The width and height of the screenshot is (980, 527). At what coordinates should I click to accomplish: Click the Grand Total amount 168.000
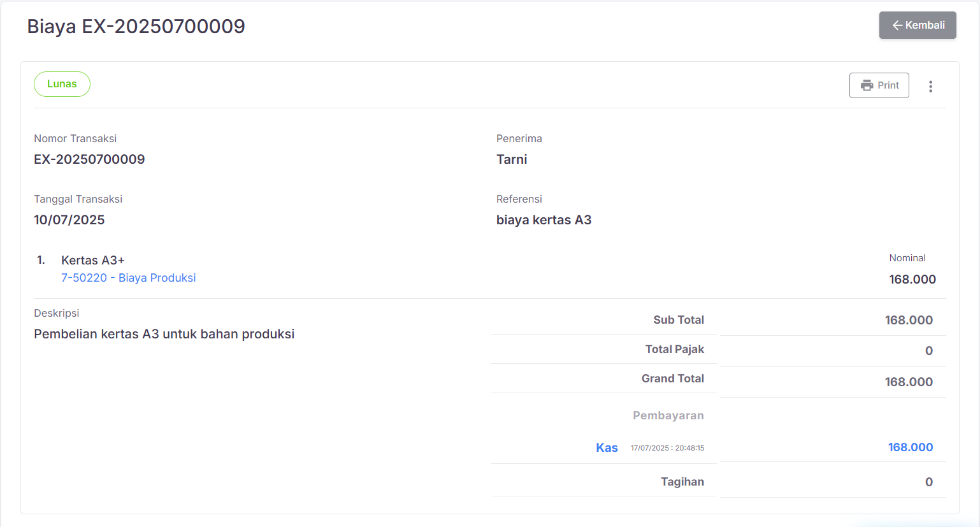pos(908,382)
